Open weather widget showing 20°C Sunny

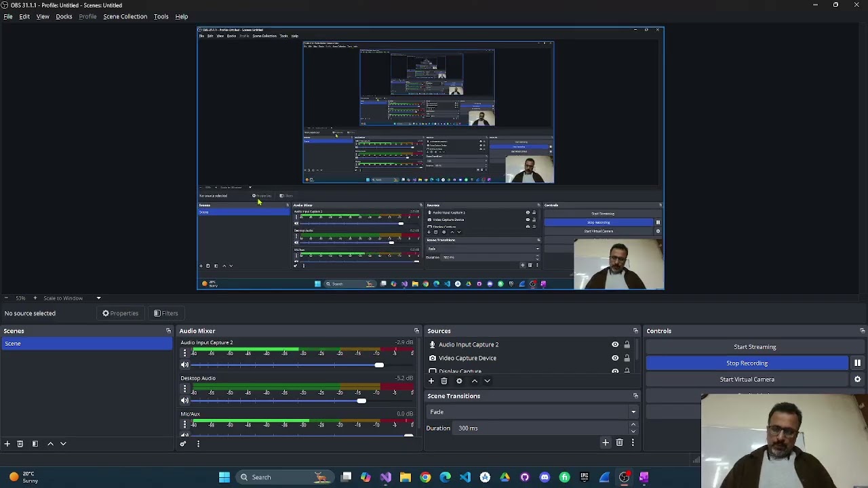[x=24, y=477]
